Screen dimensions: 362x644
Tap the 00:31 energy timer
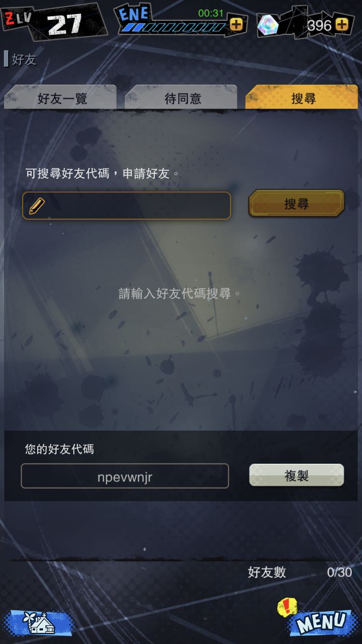[x=211, y=13]
